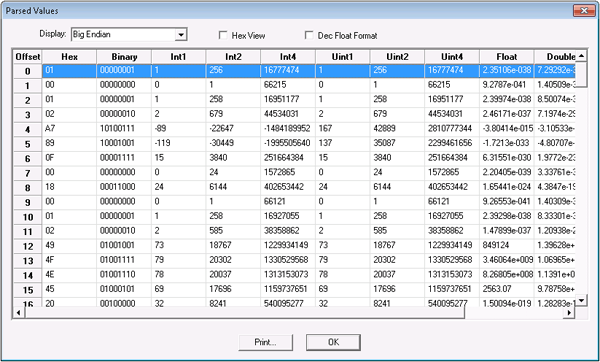Select row header for offset 4

(28, 129)
